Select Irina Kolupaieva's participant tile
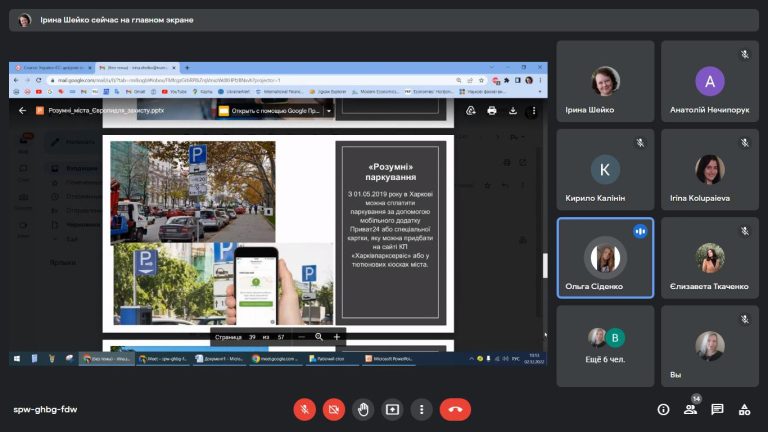 tap(710, 169)
